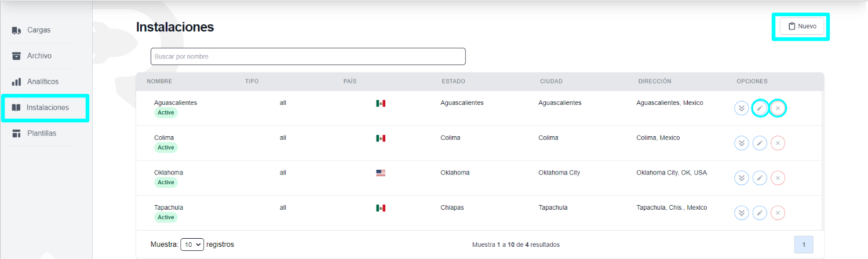Go to Analíticos section
Image resolution: width=868 pixels, height=259 pixels.
click(x=42, y=82)
